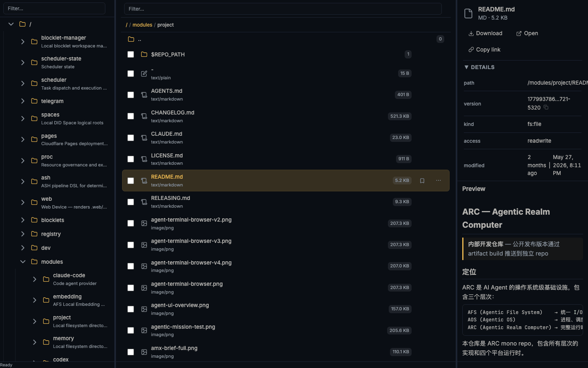Click the edit file icon for '-' entry
Image resolution: width=588 pixels, height=368 pixels.
pos(144,74)
